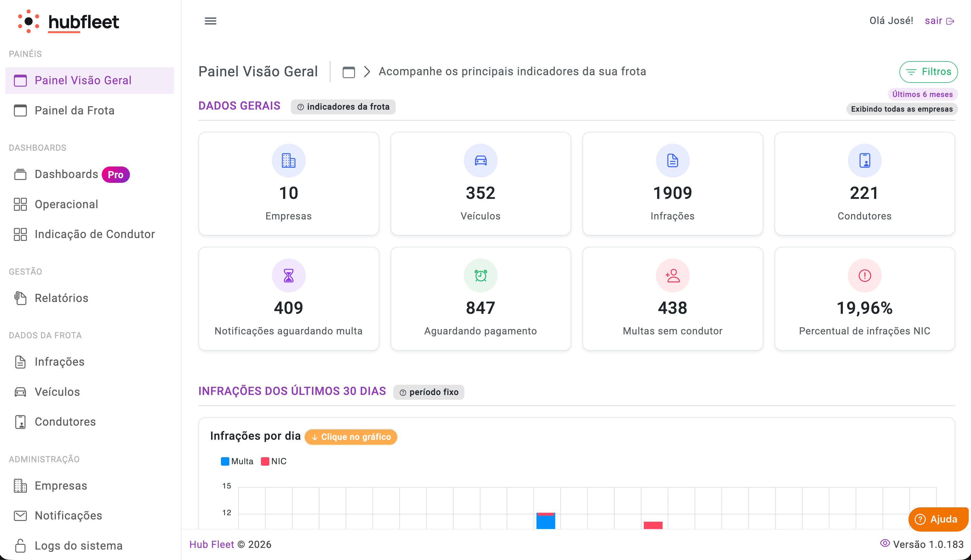Click the sidebar Veículos car icon
Image resolution: width=971 pixels, height=560 pixels.
pyautogui.click(x=20, y=392)
